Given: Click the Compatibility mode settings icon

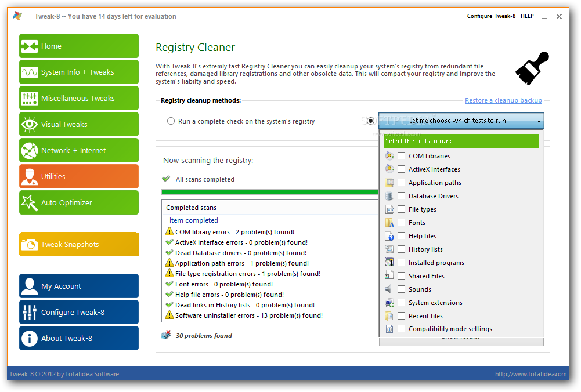Looking at the screenshot, I should (x=389, y=329).
